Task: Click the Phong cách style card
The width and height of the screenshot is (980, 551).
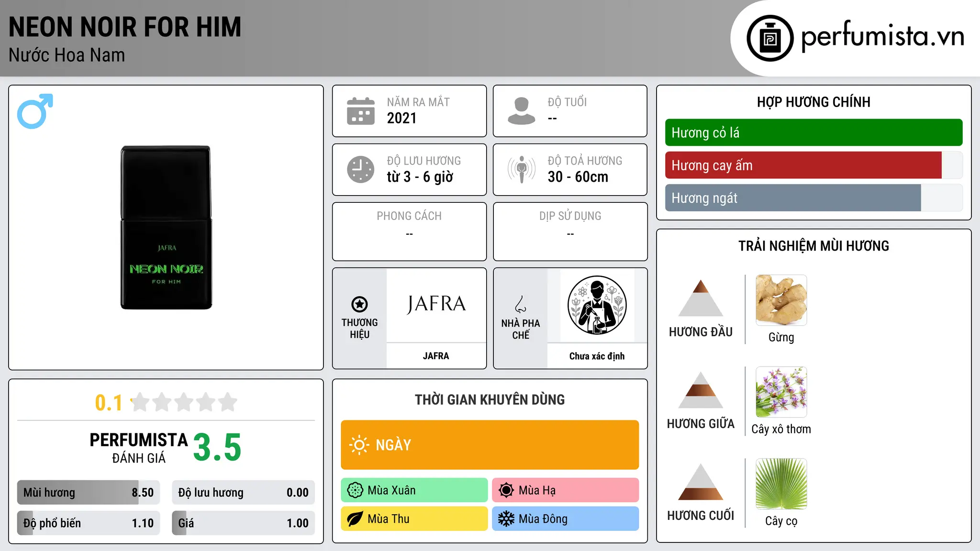Action: pos(409,231)
